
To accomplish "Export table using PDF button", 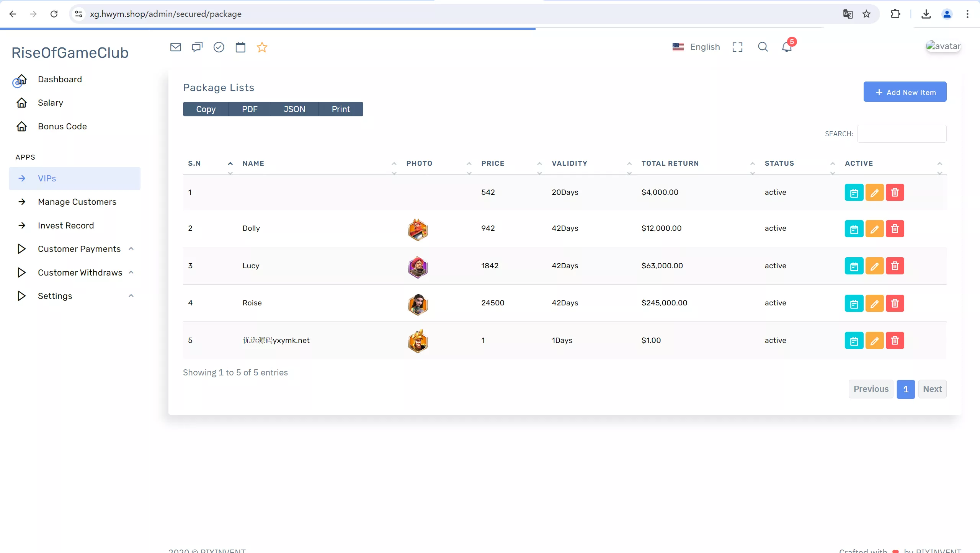I will click(x=250, y=109).
